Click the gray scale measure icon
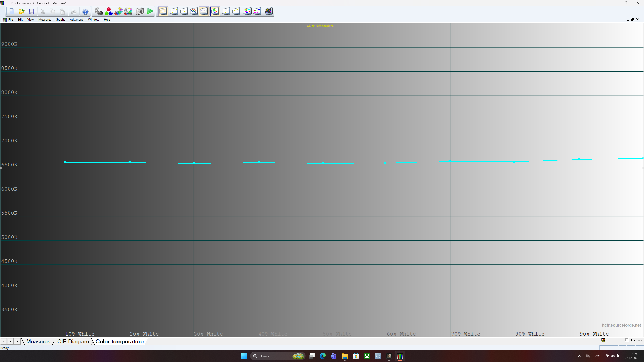Viewport: 644px width, 362px height. [98, 11]
